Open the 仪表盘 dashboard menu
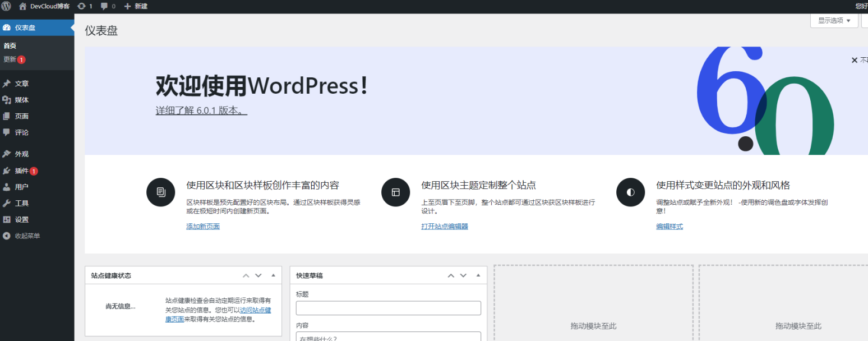 [37, 27]
